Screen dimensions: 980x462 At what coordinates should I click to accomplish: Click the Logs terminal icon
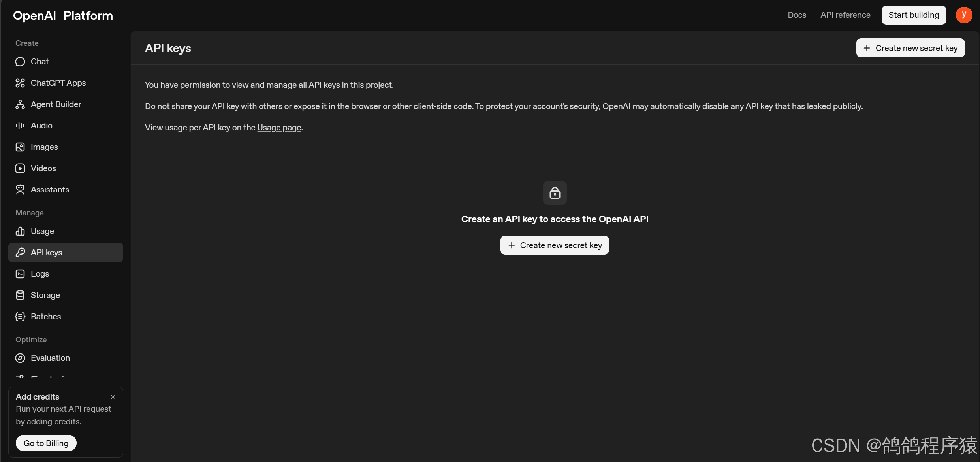tap(20, 274)
